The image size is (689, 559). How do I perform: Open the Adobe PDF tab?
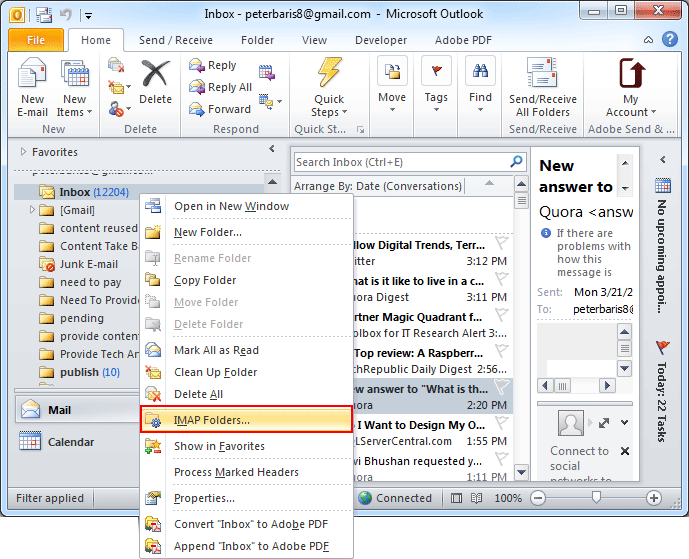click(463, 40)
